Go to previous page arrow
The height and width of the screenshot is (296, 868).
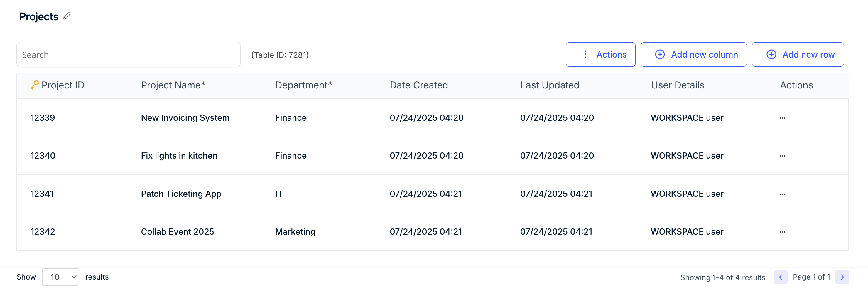780,277
